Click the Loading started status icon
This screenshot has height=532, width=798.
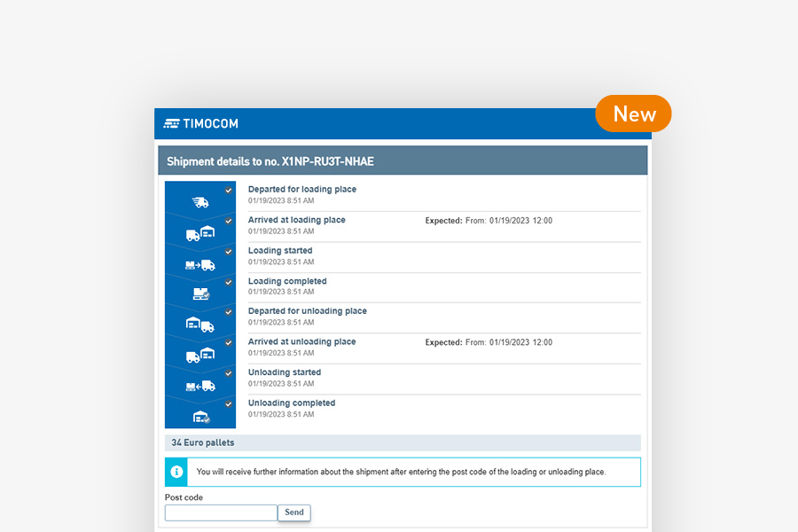coord(200,265)
